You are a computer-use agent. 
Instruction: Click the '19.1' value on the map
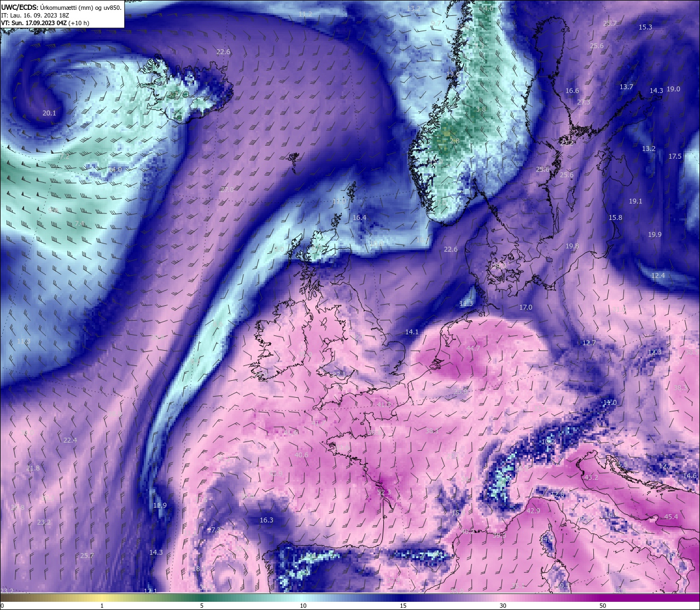pyautogui.click(x=635, y=201)
